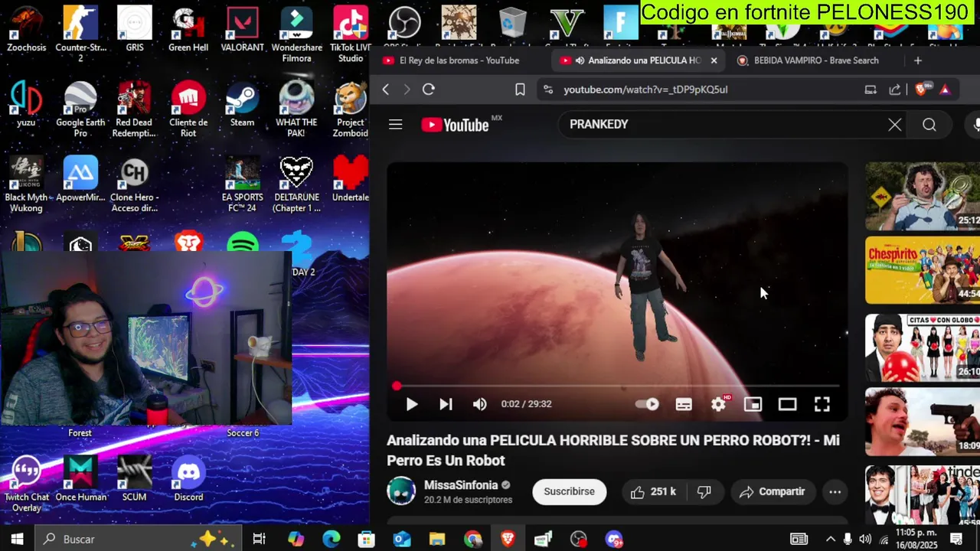Bookmark this page in Brave
980x551 pixels.
(x=520, y=90)
